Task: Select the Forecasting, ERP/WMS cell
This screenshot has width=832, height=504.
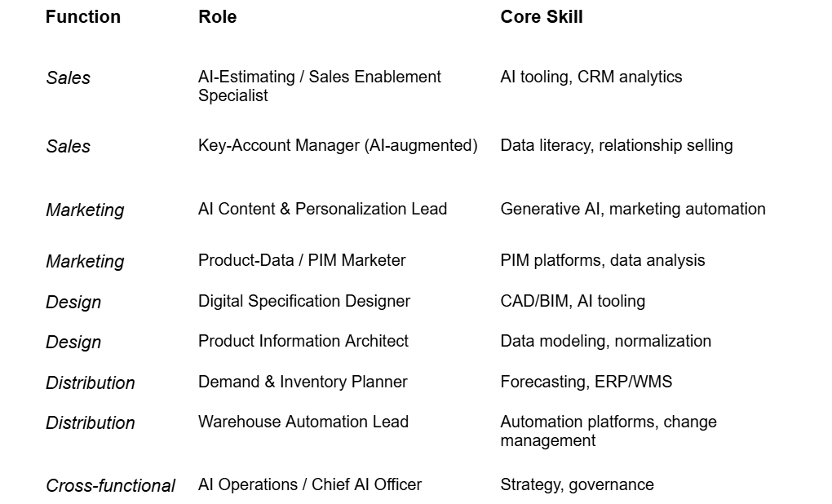Action: [x=586, y=382]
